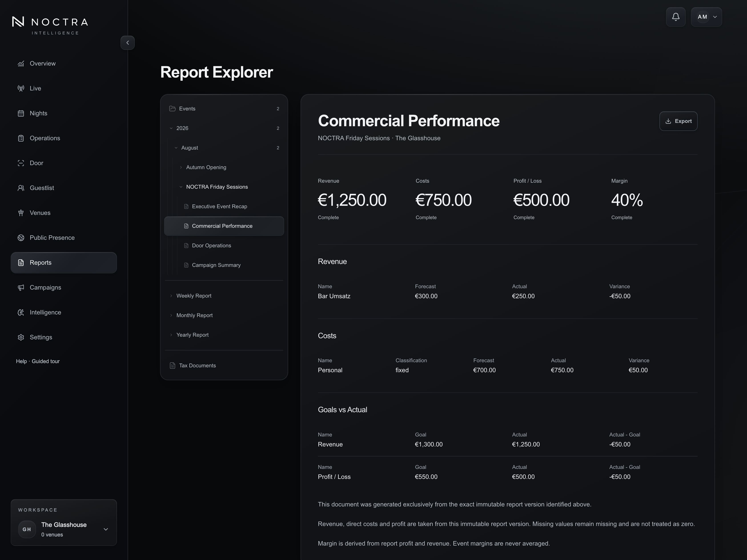This screenshot has height=560, width=747.
Task: Click the 40% Margin value
Action: [627, 200]
